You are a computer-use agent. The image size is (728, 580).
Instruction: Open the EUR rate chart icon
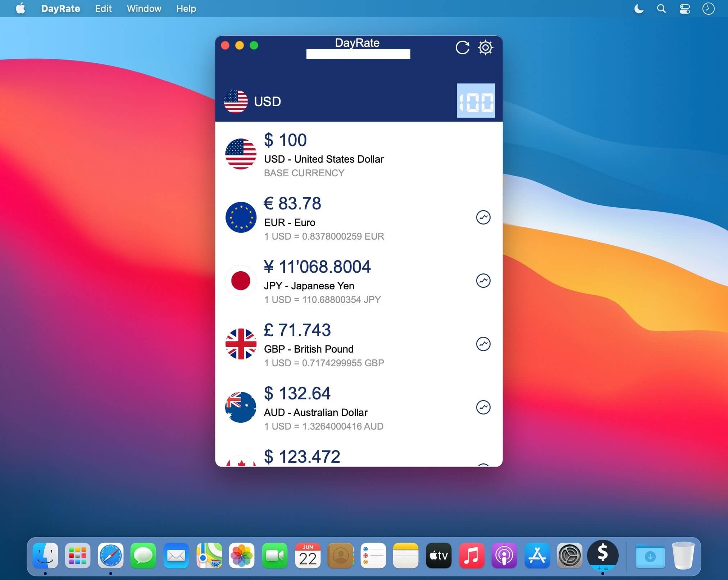[x=483, y=217]
